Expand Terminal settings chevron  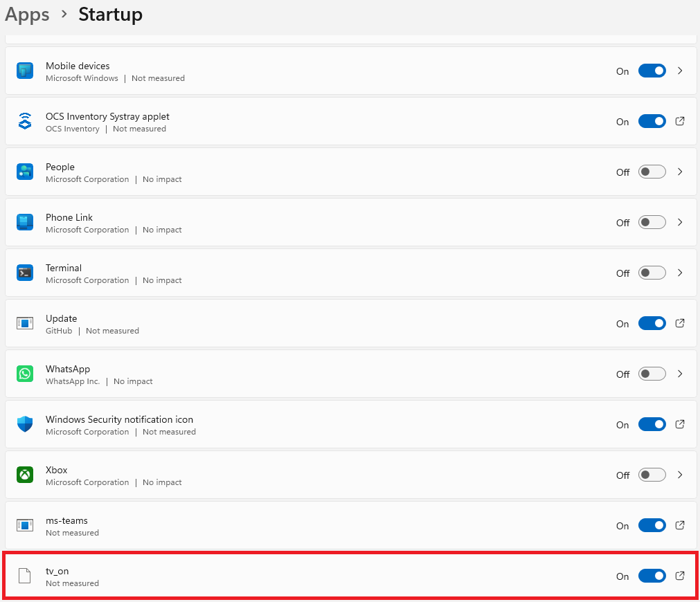(x=680, y=272)
